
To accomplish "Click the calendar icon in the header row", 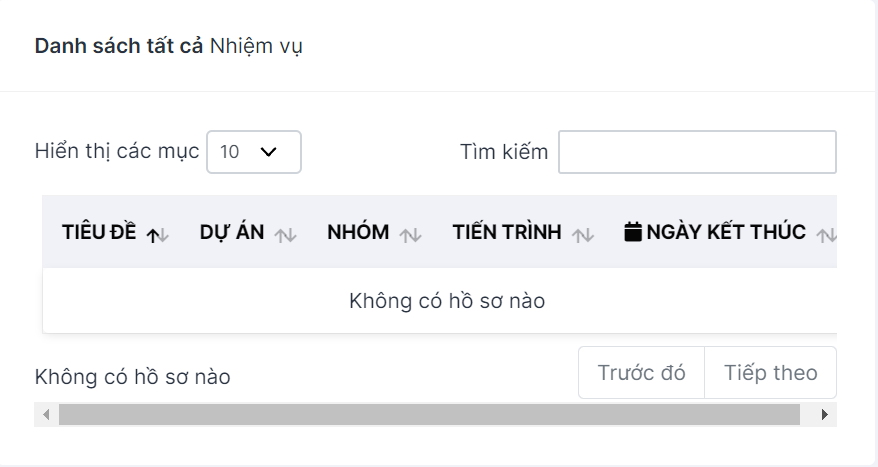I will (x=633, y=231).
